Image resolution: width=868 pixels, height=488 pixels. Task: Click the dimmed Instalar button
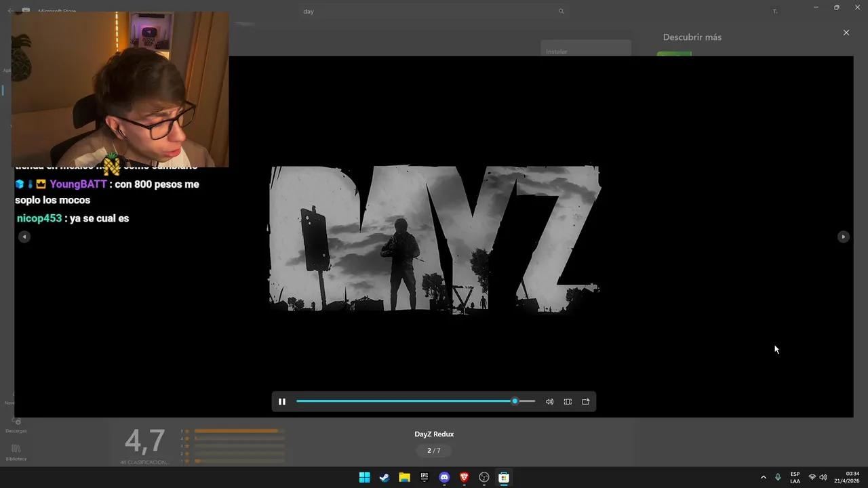coord(586,49)
